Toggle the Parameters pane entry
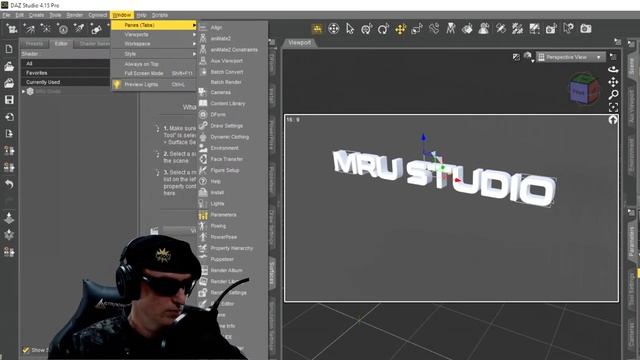 tap(232, 215)
